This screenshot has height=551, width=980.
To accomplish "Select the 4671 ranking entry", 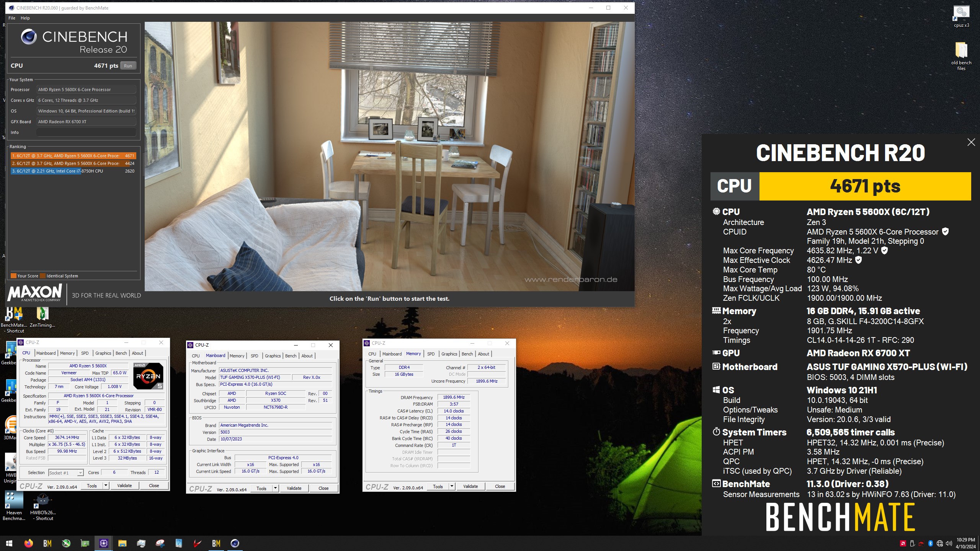I will 73,156.
